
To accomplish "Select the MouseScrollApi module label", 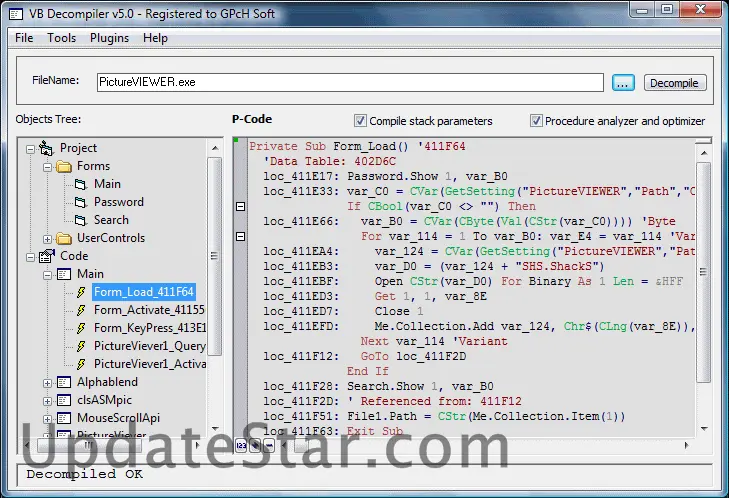I will [118, 418].
